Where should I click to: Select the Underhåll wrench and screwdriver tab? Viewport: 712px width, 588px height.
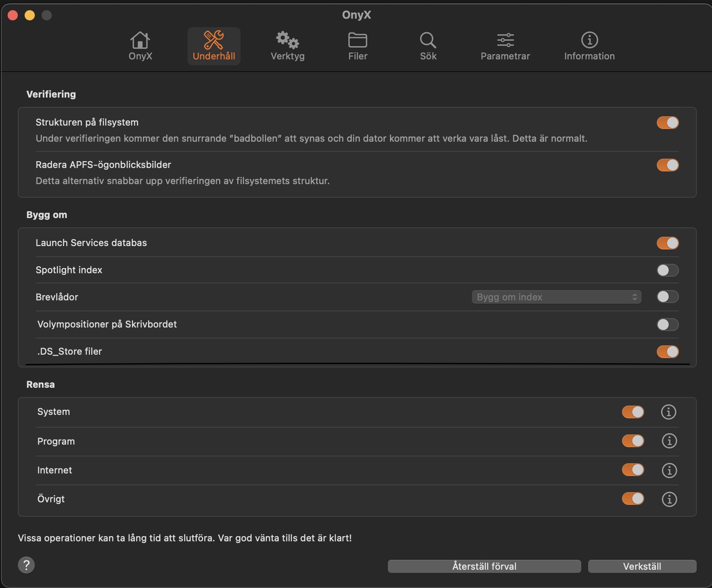[214, 46]
